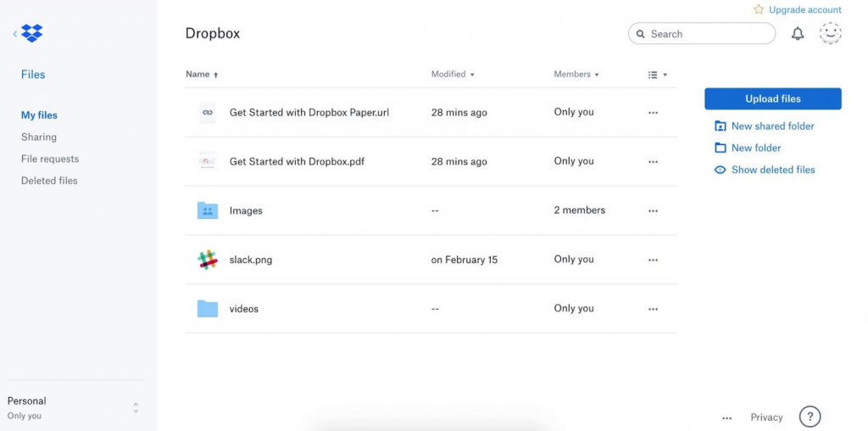Click the New shared folder icon

[x=721, y=126]
